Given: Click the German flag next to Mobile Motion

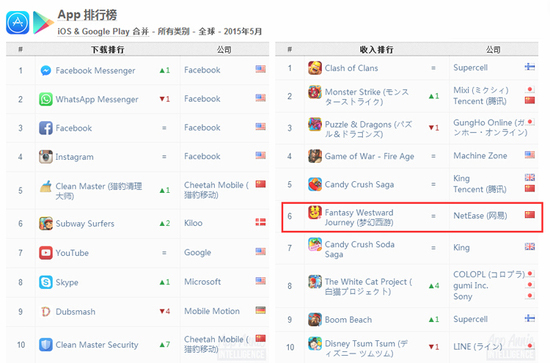Looking at the screenshot, I should 260,310.
